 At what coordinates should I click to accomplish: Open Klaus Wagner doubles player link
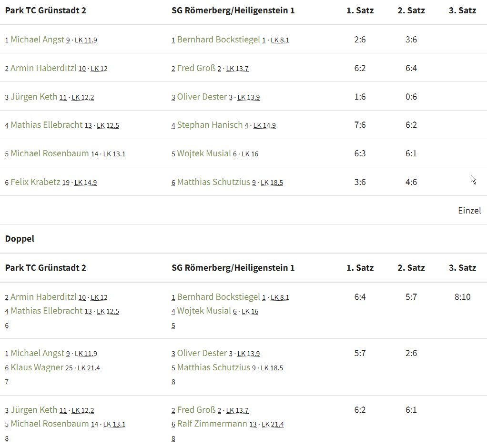[37, 367]
